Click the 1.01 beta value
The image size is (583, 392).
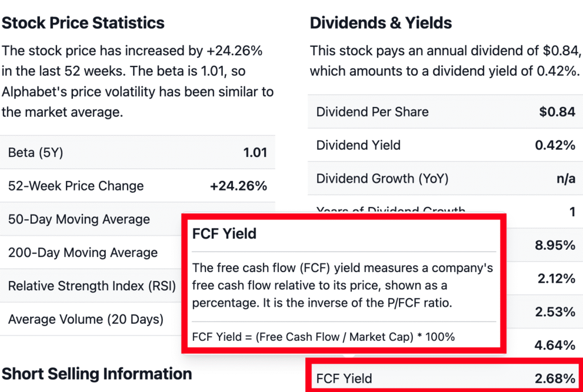tap(254, 152)
